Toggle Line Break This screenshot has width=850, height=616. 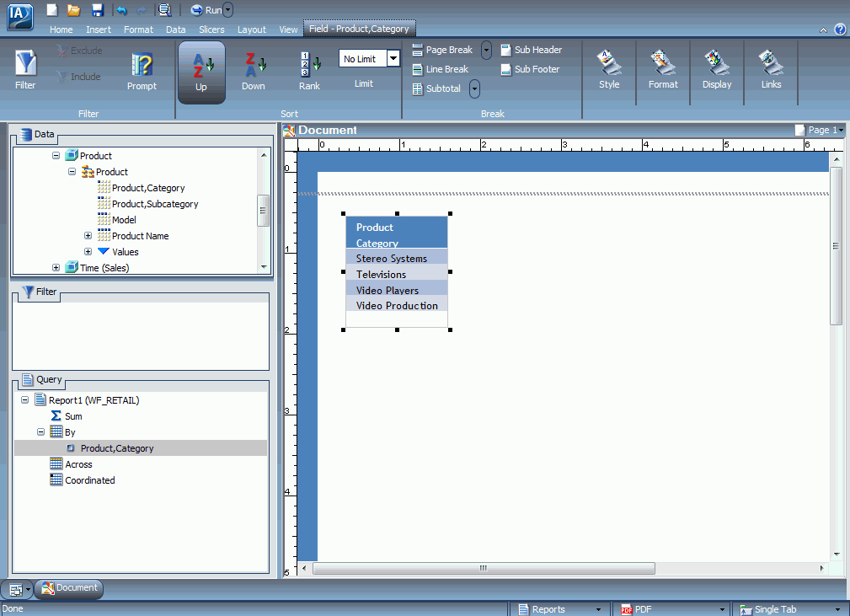tap(441, 69)
